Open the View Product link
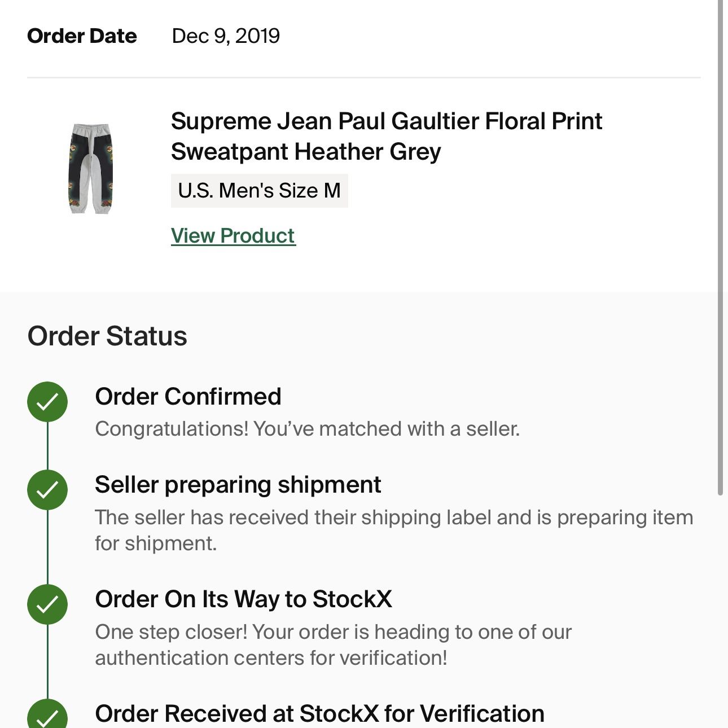Viewport: 728px width, 728px height. (233, 235)
